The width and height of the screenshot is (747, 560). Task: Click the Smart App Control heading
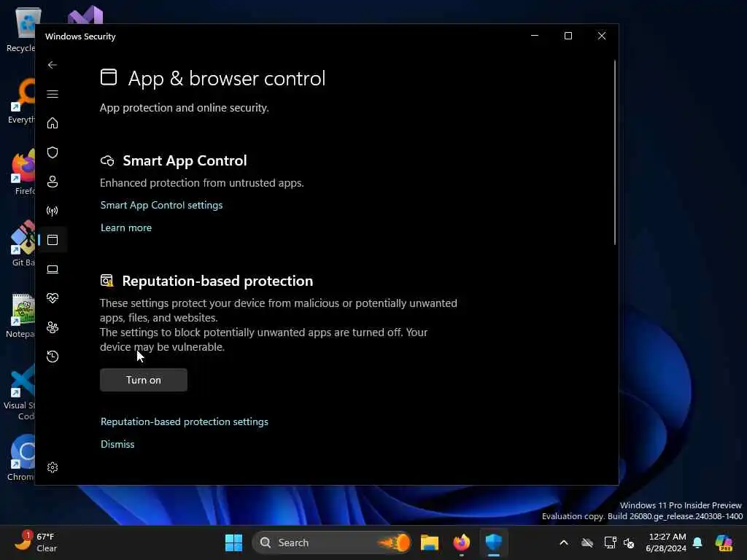point(185,160)
